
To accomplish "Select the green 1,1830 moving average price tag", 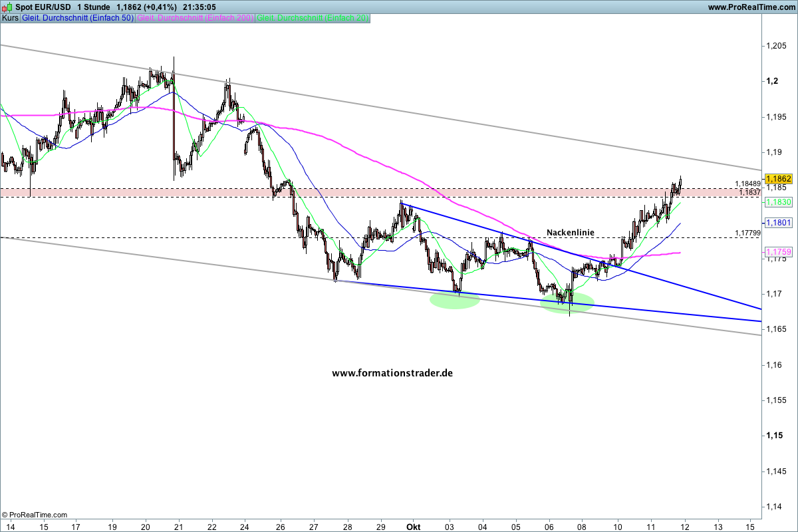I will 777,201.
